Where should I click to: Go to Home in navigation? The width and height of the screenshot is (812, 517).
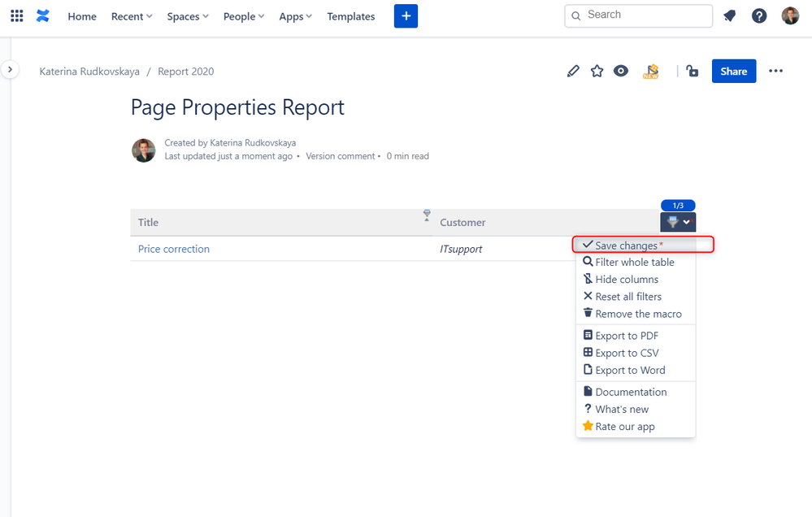82,16
